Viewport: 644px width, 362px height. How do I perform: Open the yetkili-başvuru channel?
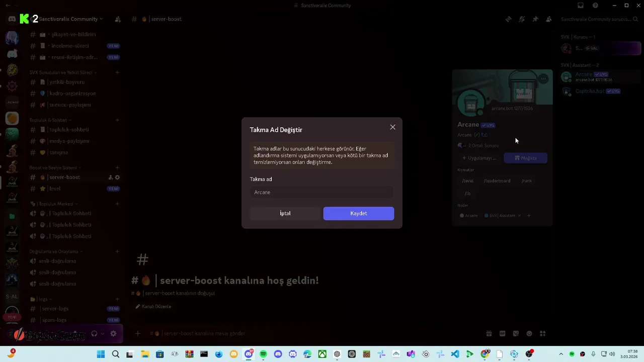point(74,82)
